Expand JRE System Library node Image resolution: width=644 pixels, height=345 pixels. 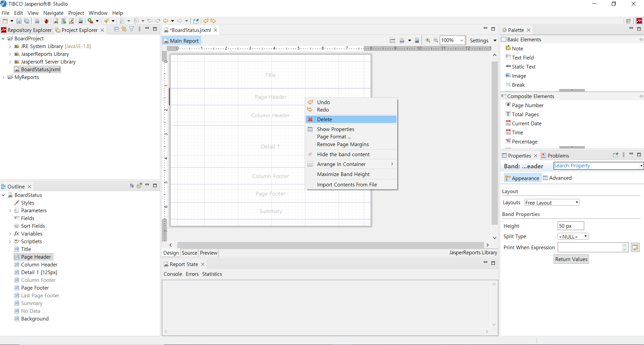[10, 46]
